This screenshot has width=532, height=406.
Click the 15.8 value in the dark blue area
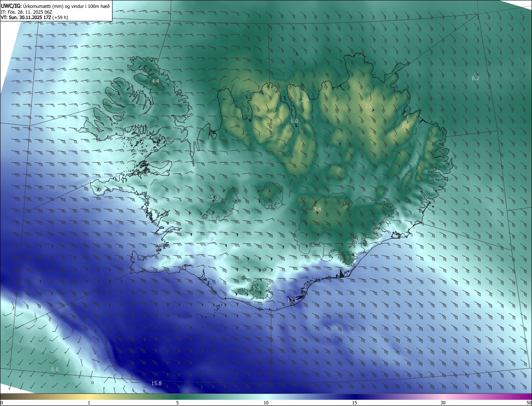tap(156, 383)
